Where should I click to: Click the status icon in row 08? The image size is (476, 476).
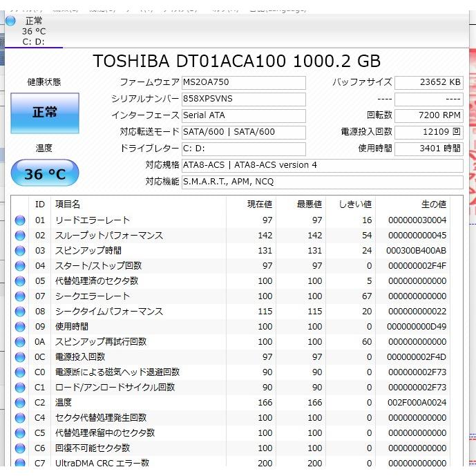coord(20,312)
